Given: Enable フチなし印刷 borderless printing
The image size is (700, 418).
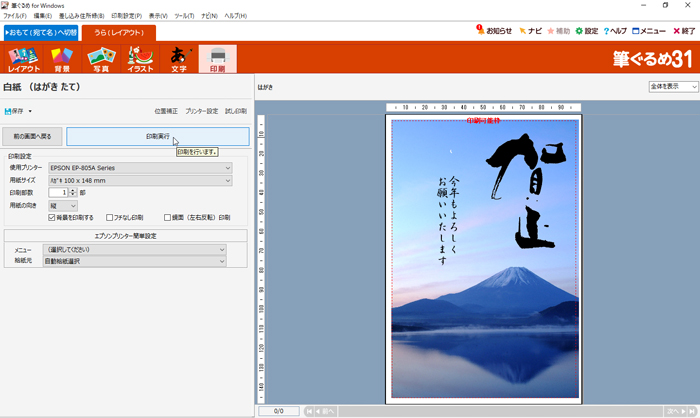Looking at the screenshot, I should coord(110,217).
